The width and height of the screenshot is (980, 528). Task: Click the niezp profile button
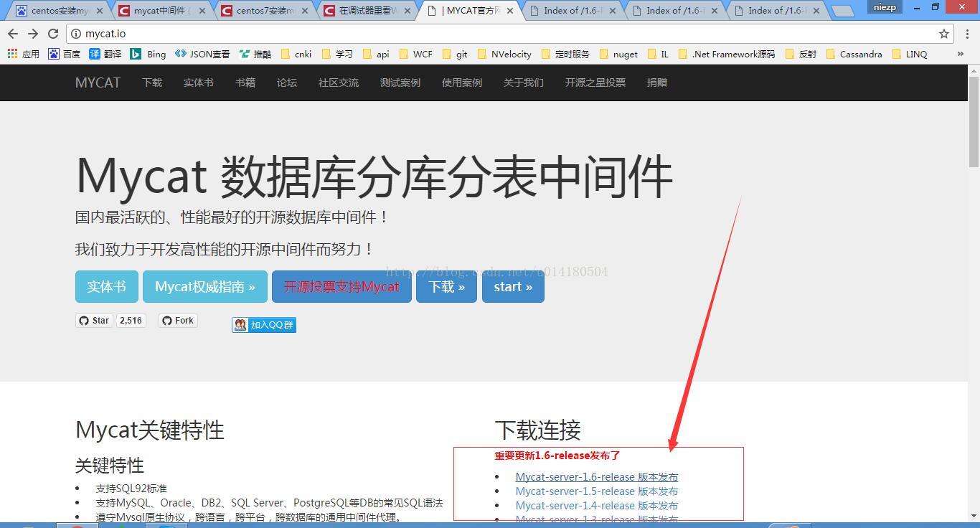tap(885, 7)
